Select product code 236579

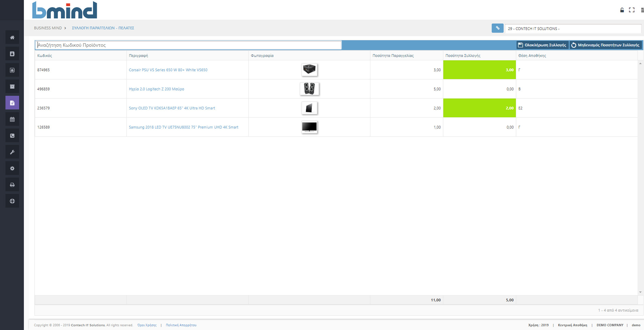43,108
